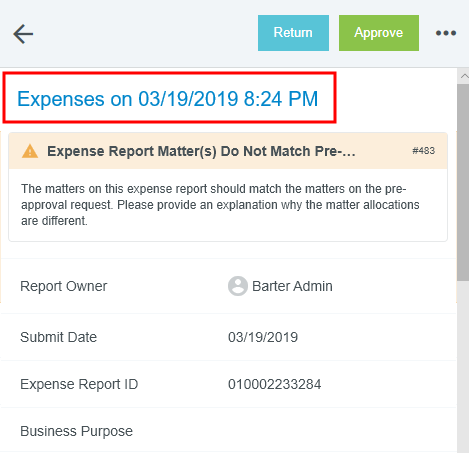Click the Expense Report ID 010002233284
The width and height of the screenshot is (469, 453).
click(x=275, y=384)
